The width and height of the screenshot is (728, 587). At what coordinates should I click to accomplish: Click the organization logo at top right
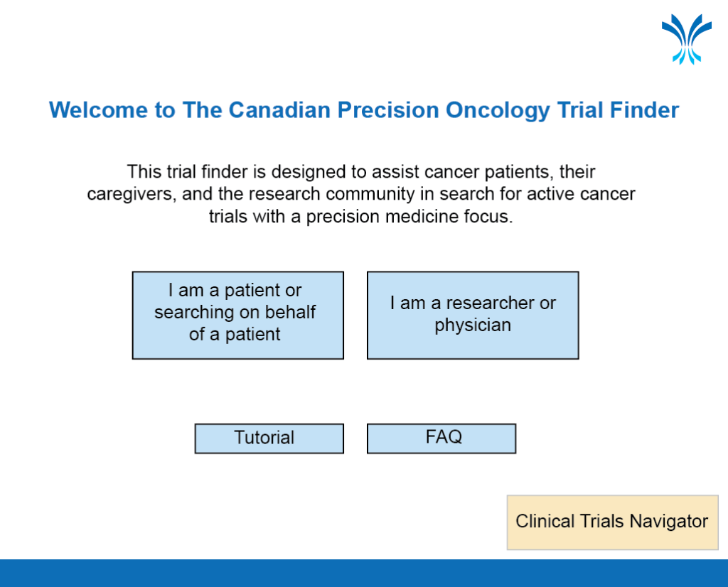point(686,39)
